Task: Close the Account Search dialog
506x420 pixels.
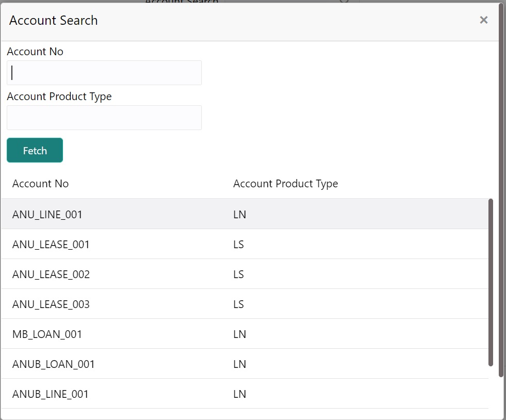Action: (x=483, y=20)
